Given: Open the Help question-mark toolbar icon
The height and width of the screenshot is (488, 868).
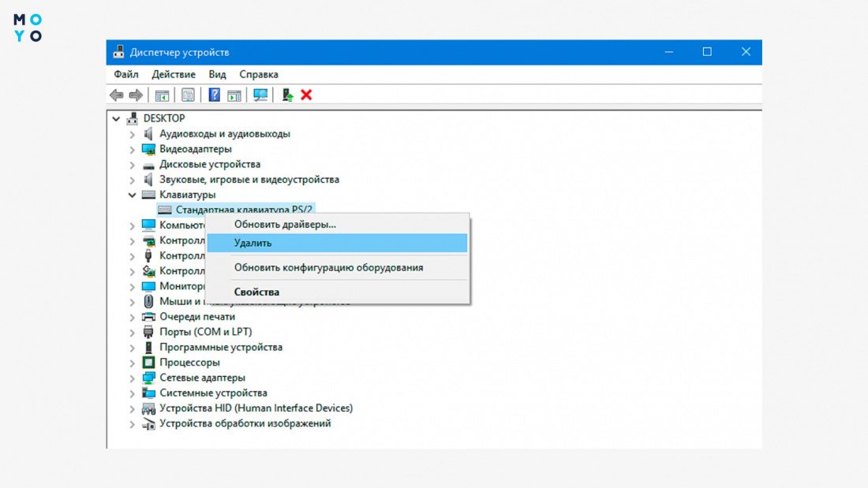Looking at the screenshot, I should [214, 95].
